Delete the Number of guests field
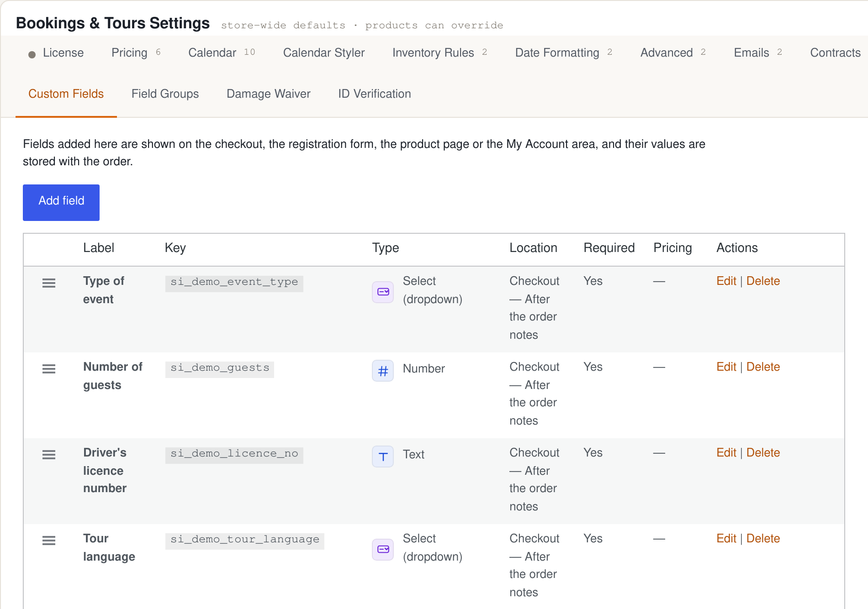Image resolution: width=868 pixels, height=609 pixels. pos(763,367)
